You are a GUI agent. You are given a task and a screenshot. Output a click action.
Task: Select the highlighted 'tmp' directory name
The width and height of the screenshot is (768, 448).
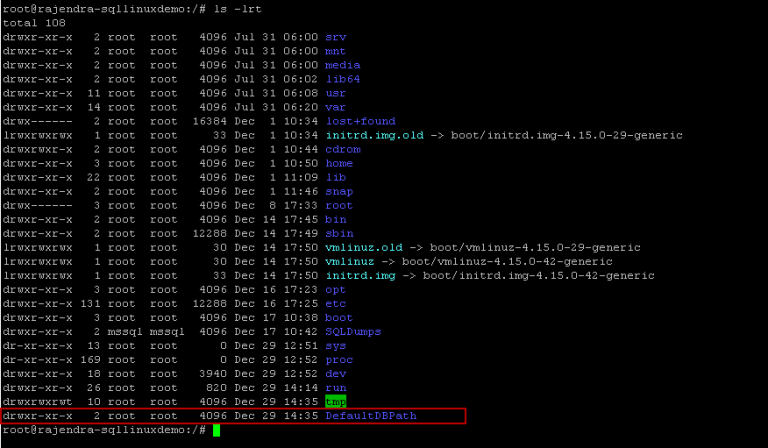coord(336,402)
